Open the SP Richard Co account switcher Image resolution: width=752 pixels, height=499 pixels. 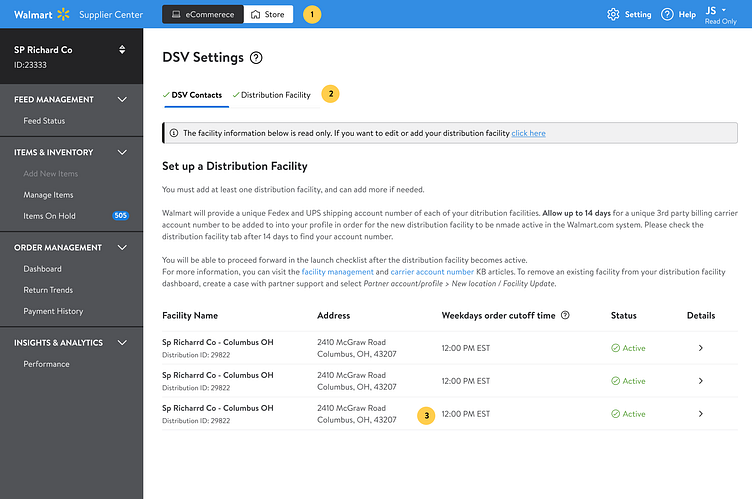122,49
